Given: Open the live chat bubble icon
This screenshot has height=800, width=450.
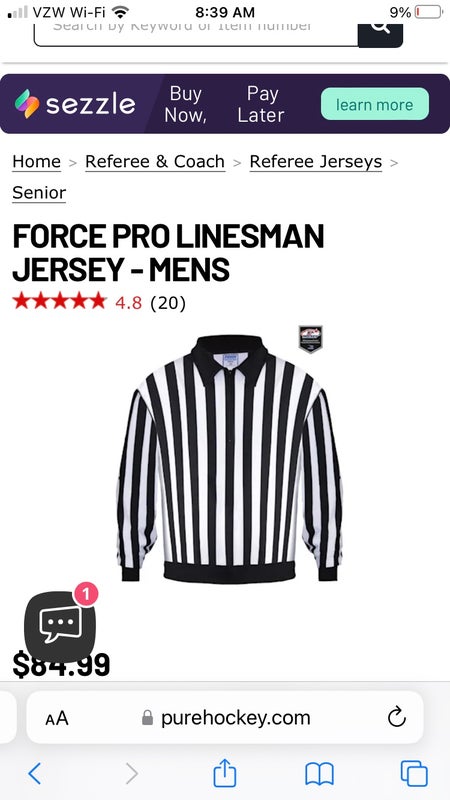Looking at the screenshot, I should pyautogui.click(x=60, y=627).
